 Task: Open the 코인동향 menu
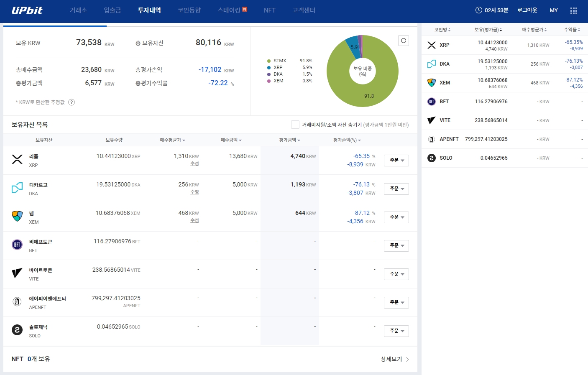coord(189,10)
